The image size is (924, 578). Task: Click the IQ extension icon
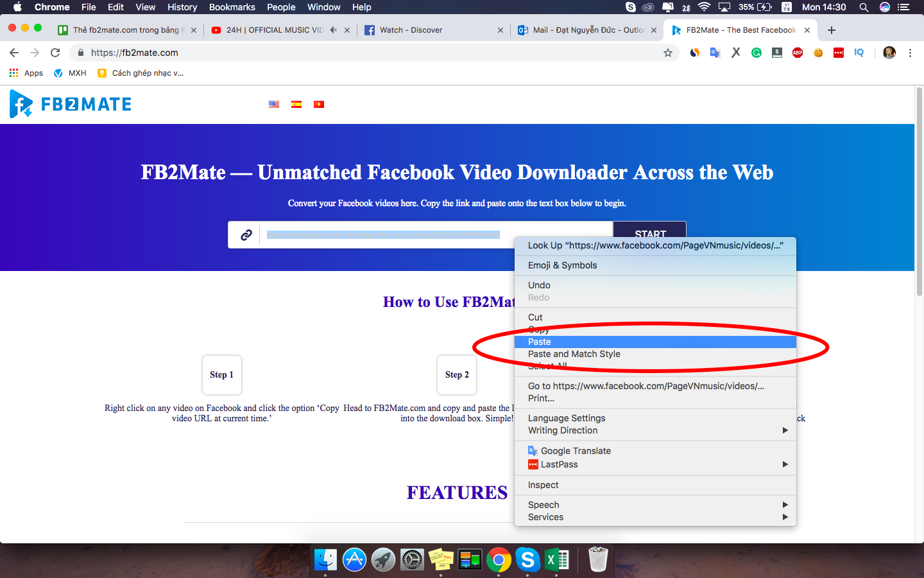coord(859,53)
